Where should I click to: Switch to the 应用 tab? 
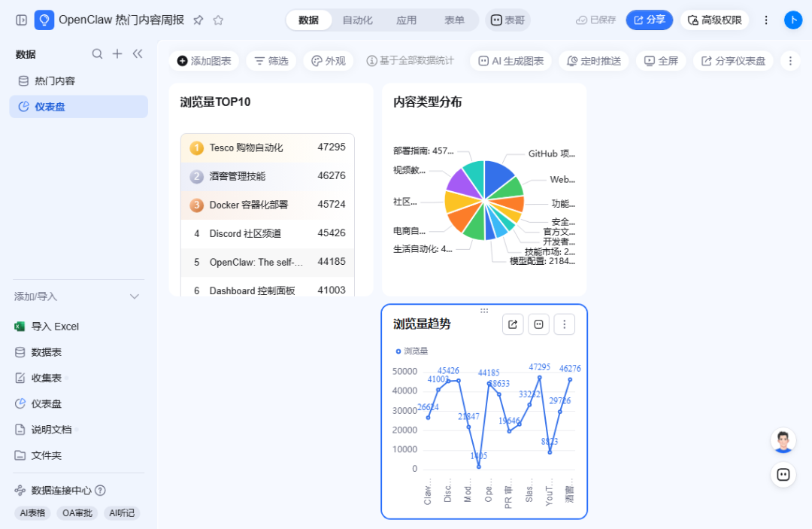(x=406, y=20)
